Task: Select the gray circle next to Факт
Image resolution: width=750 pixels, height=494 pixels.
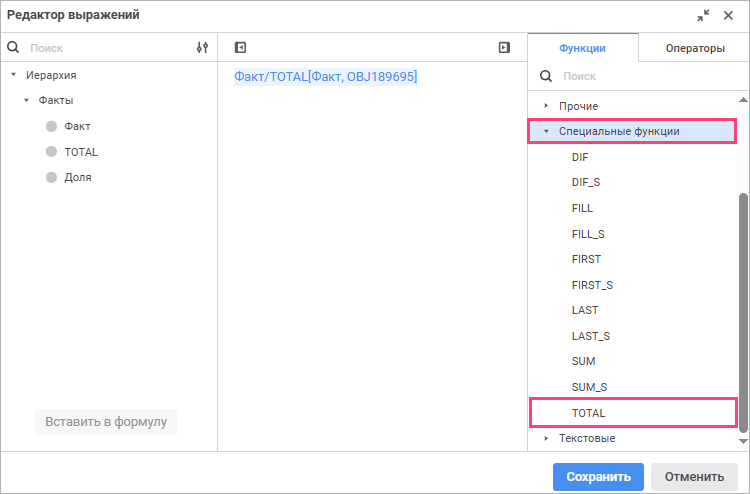Action: click(51, 126)
